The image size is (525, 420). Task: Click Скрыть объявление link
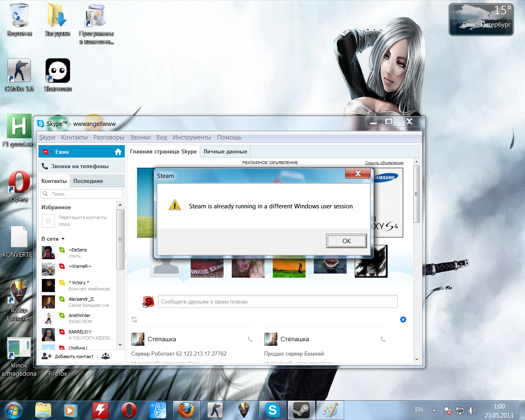[384, 163]
